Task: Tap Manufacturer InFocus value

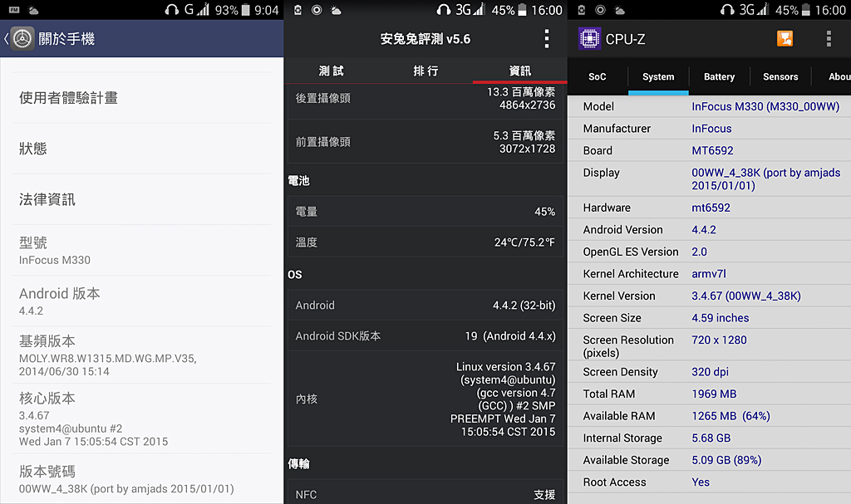Action: tap(711, 129)
